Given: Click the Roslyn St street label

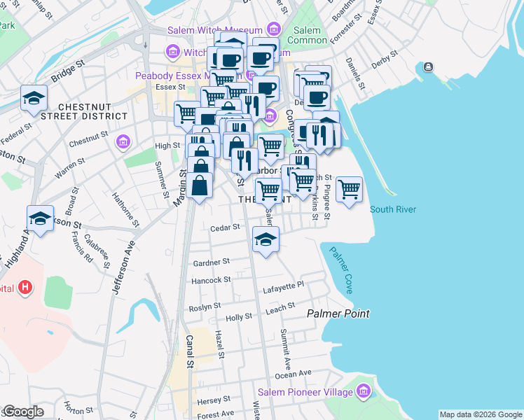Looking at the screenshot, I should (x=205, y=307).
